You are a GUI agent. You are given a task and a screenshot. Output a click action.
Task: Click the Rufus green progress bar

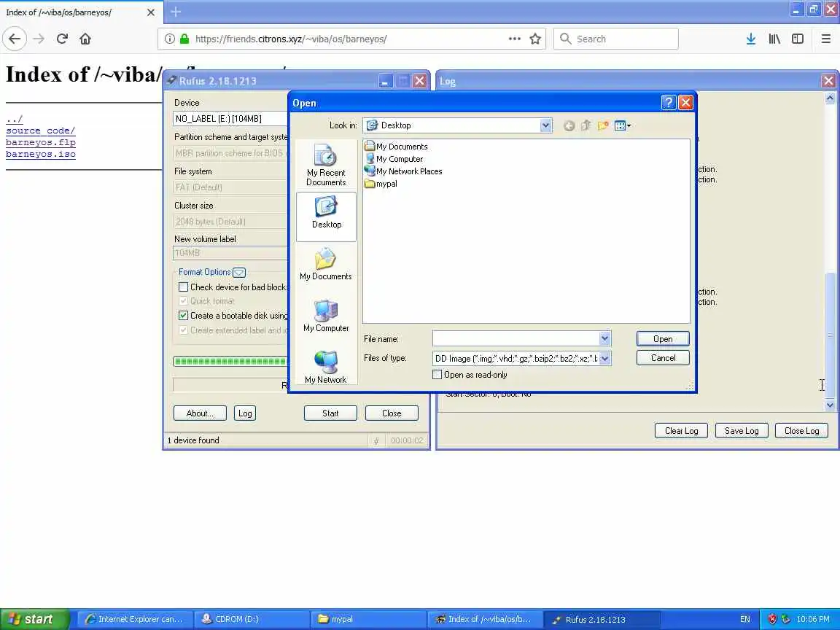pos(230,361)
